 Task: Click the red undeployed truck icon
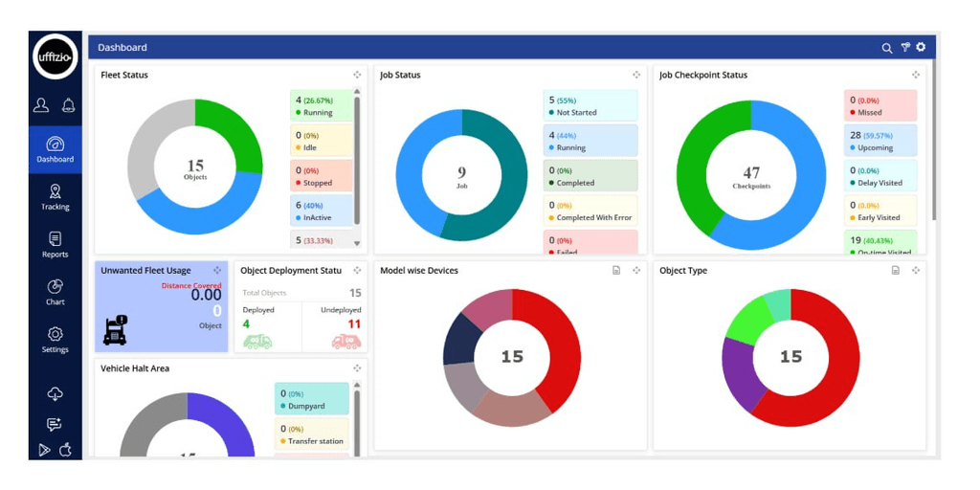345,342
